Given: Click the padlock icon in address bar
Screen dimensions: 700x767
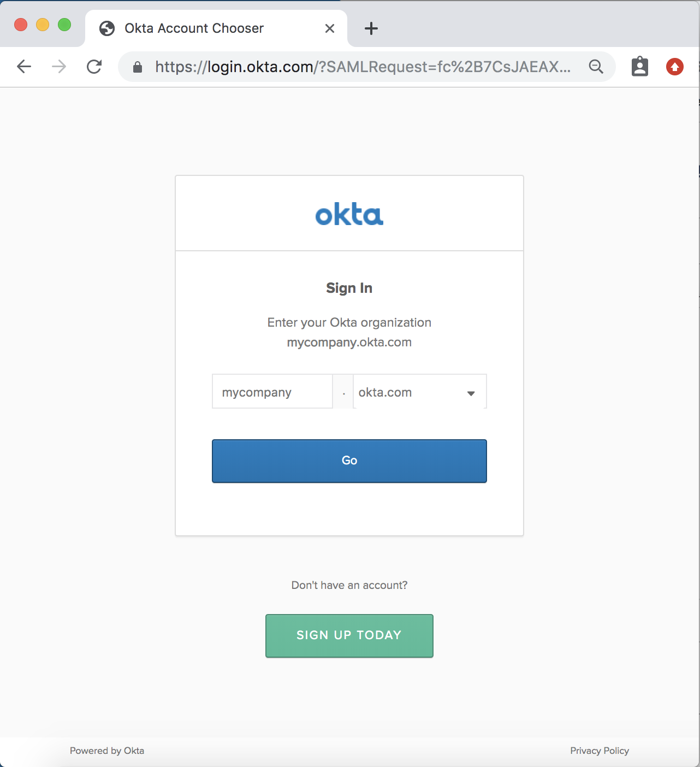Looking at the screenshot, I should click(x=138, y=67).
